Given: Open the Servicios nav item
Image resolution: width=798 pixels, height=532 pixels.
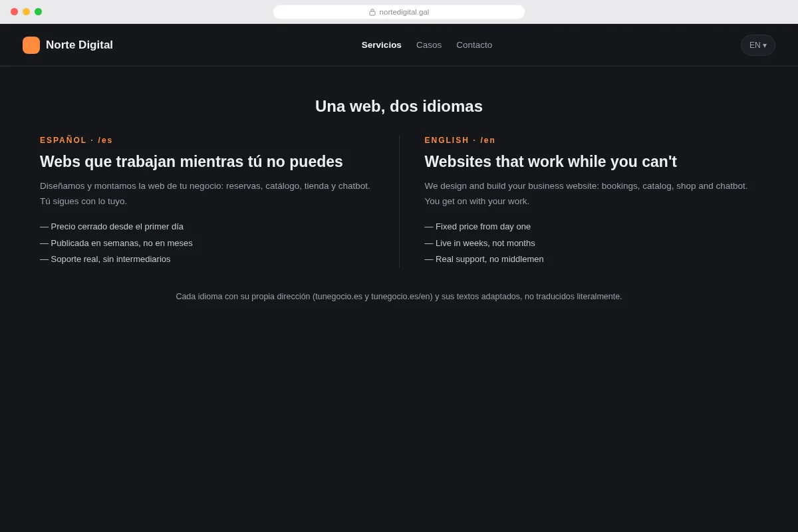Looking at the screenshot, I should (x=382, y=45).
